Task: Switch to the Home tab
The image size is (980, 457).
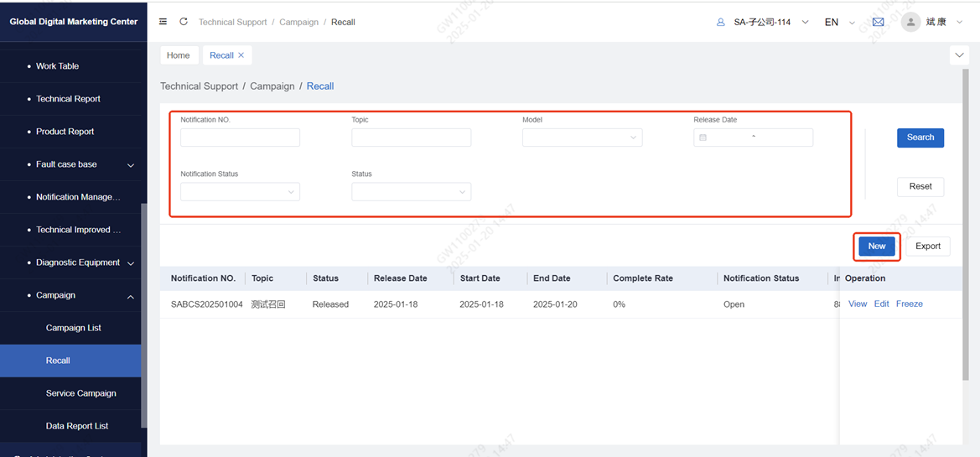Action: [x=179, y=55]
